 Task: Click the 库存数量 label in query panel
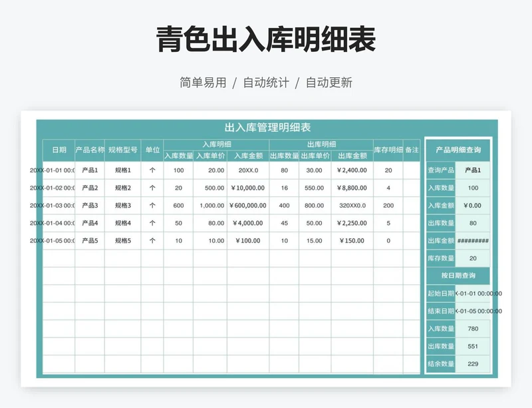(x=441, y=258)
